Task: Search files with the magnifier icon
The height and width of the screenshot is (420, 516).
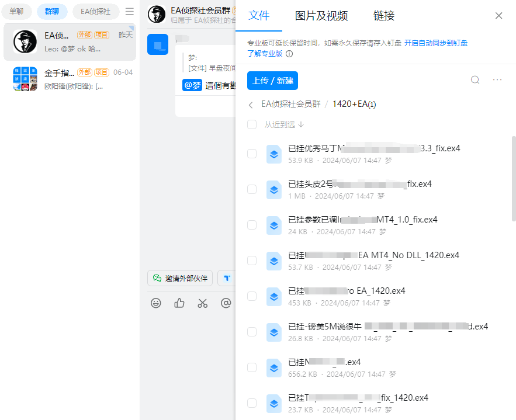Action: (475, 80)
